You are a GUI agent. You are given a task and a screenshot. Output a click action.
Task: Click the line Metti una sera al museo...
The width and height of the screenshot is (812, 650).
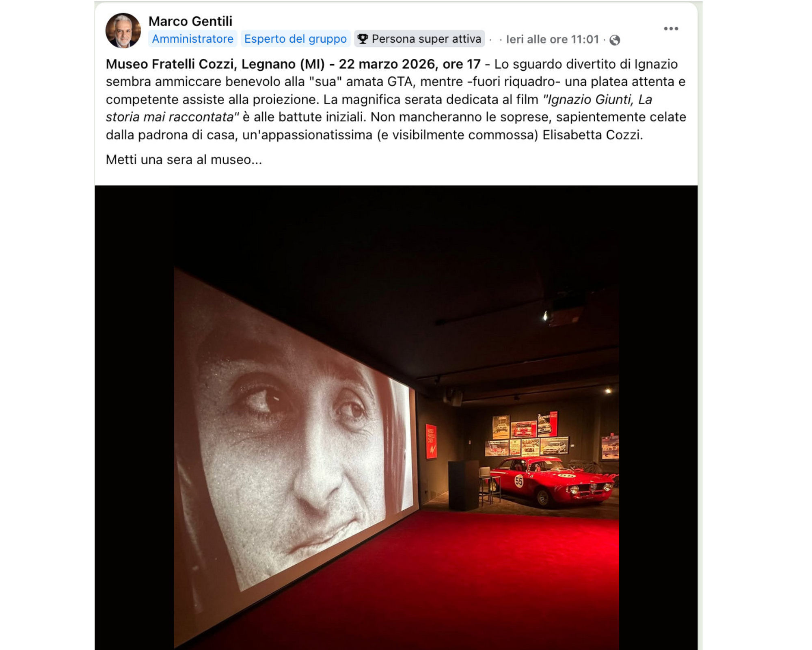pos(184,160)
